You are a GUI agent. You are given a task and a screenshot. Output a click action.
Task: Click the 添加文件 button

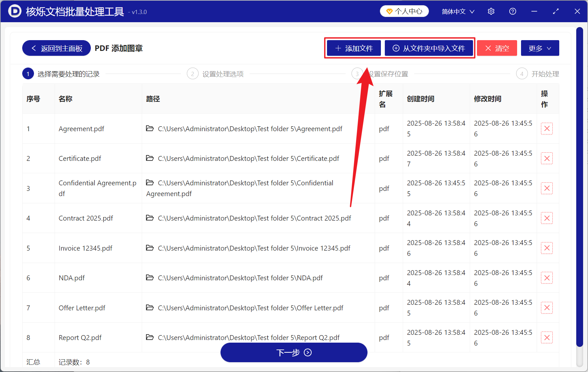353,48
